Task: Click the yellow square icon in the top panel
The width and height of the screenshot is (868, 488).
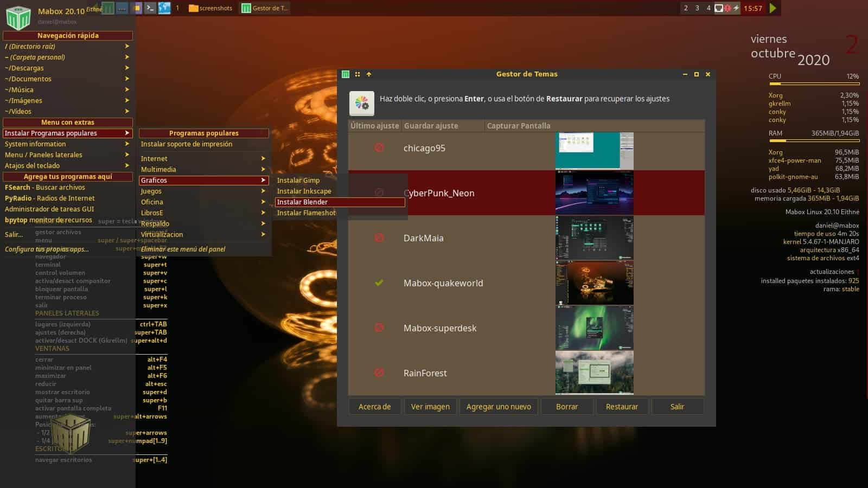Action: pos(137,8)
